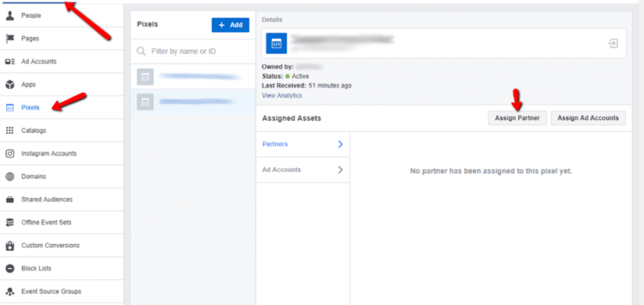This screenshot has height=305, width=644.
Task: Click the Pages flag icon
Action: click(11, 38)
